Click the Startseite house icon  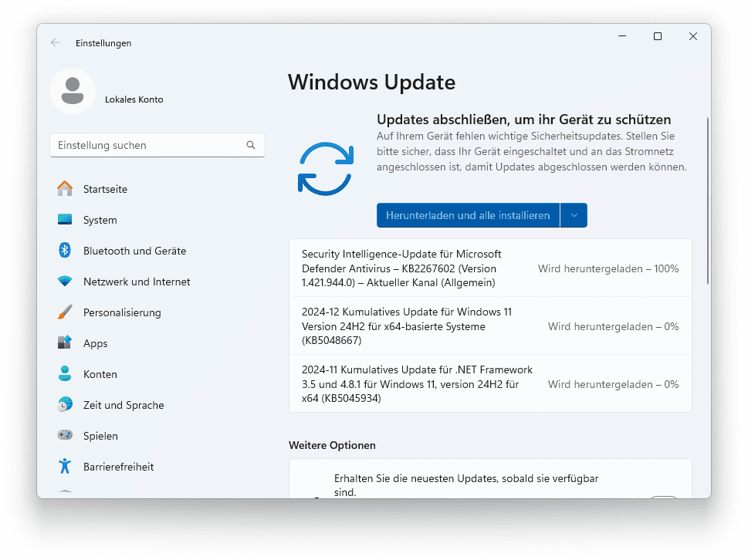pyautogui.click(x=65, y=189)
